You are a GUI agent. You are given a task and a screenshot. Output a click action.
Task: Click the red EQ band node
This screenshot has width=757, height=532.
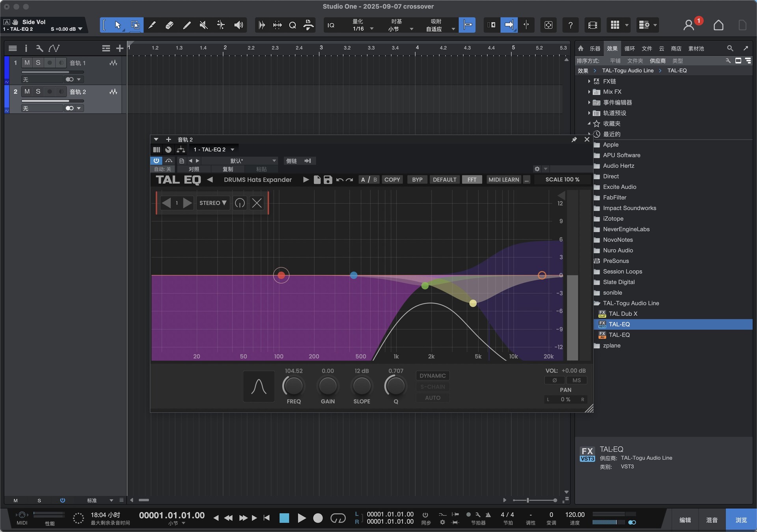tap(281, 275)
